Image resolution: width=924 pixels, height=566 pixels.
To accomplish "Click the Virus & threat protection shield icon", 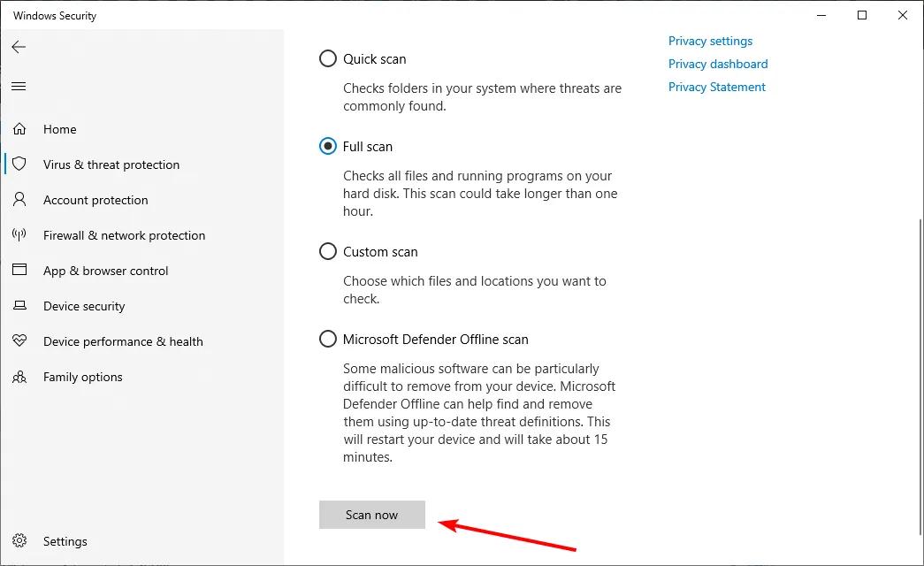I will tap(19, 164).
